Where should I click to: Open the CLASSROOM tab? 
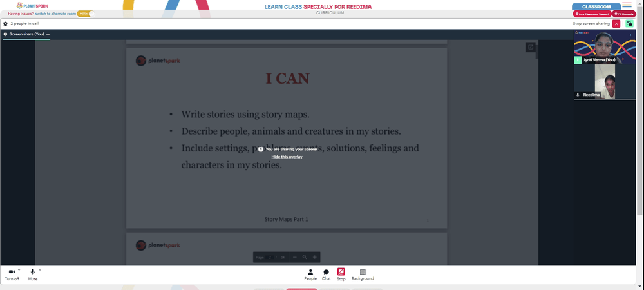(x=596, y=6)
